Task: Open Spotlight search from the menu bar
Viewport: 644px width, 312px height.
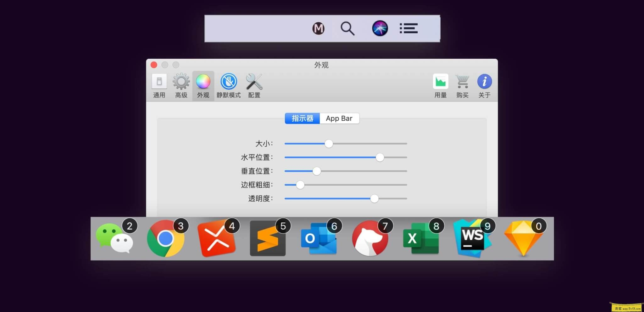Action: click(347, 28)
